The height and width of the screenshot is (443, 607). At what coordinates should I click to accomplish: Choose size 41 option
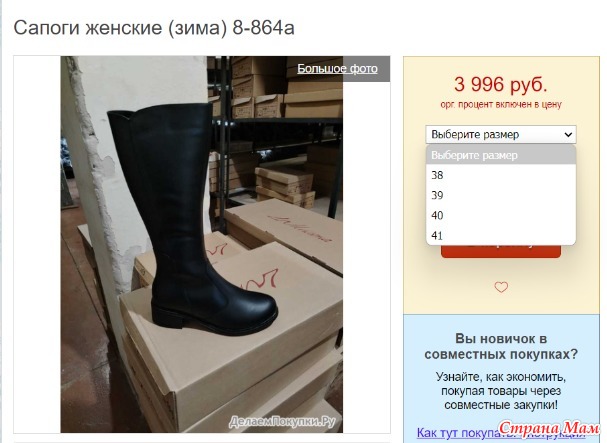click(x=501, y=235)
